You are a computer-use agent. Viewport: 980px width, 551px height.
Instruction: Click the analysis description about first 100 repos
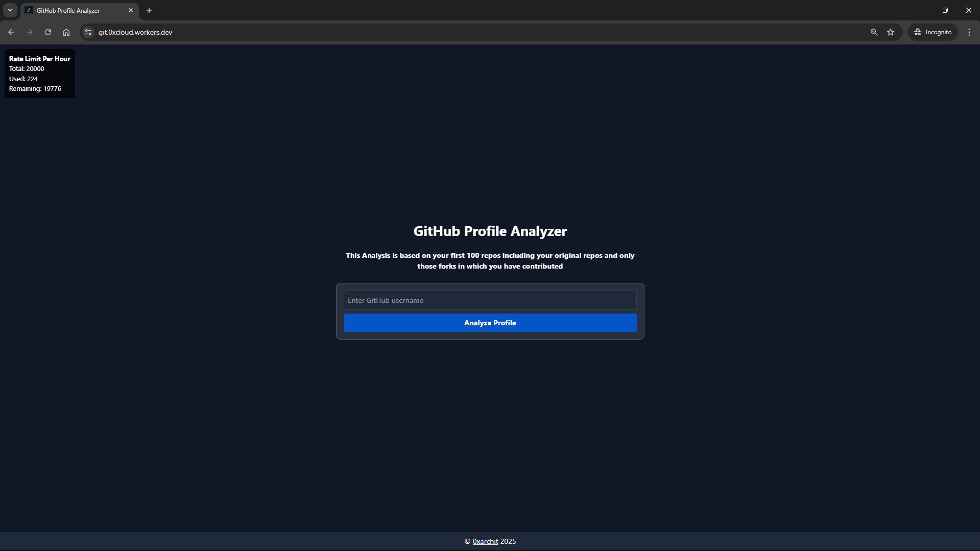pos(490,260)
